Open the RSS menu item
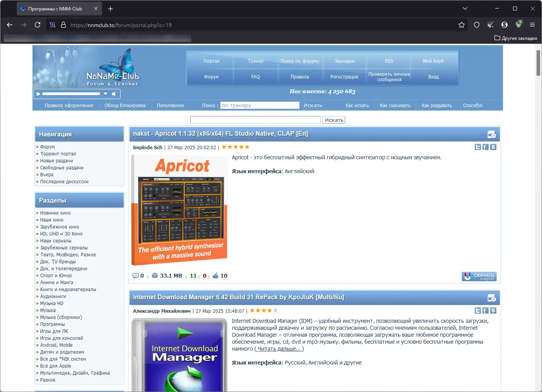This screenshot has width=542, height=392. point(389,61)
